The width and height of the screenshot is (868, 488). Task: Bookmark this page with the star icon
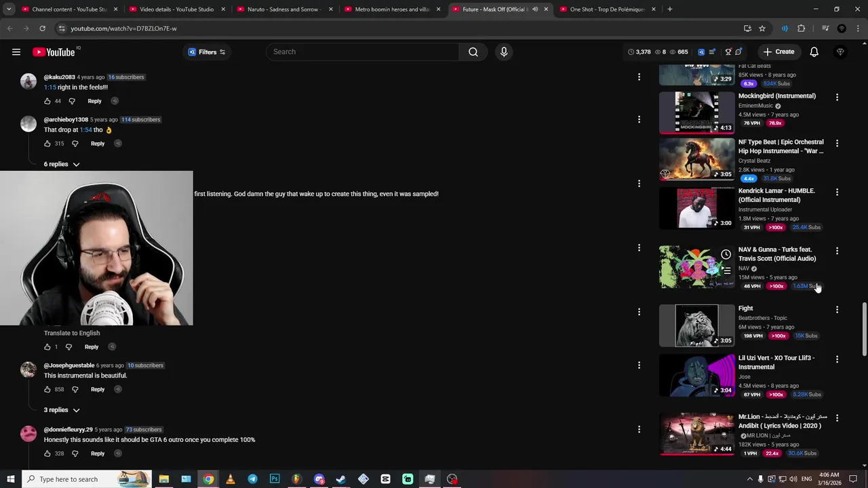click(762, 28)
